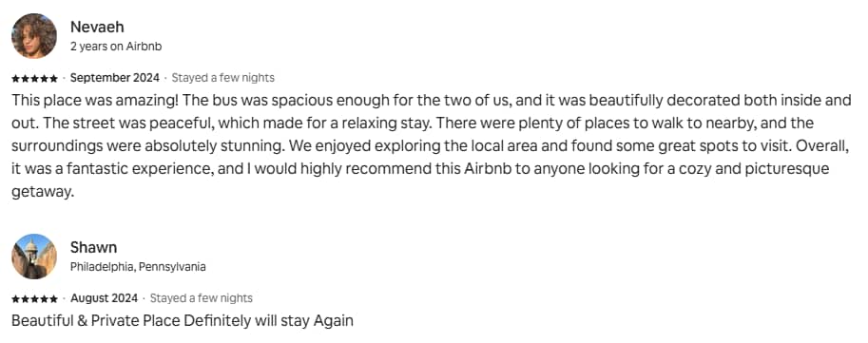The image size is (868, 343).
Task: Open Shawn's profile photo
Action: point(34,257)
